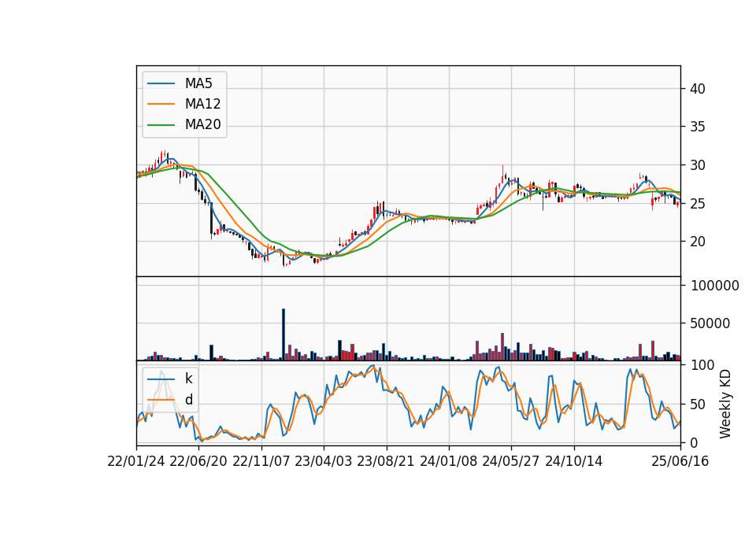Click the KD axis value 0
756x543 pixels.
694,443
